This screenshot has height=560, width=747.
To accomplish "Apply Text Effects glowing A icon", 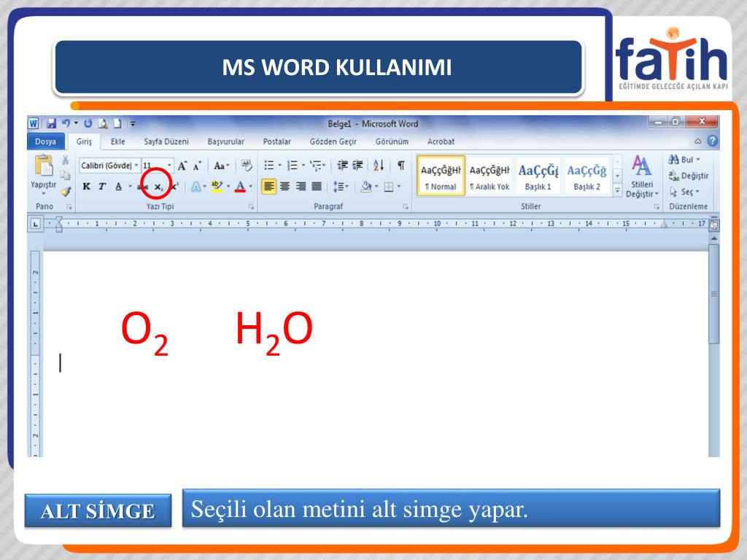I will [x=196, y=187].
